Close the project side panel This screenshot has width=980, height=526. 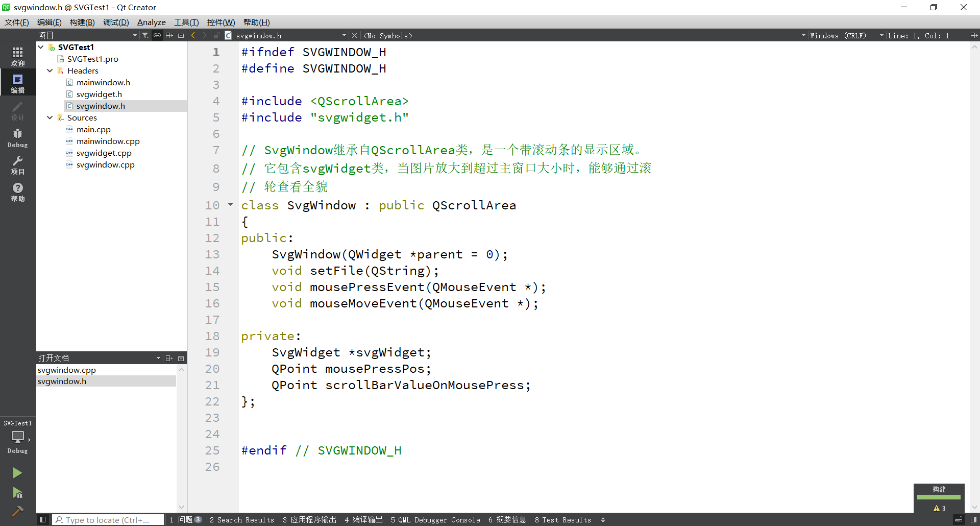coord(181,35)
